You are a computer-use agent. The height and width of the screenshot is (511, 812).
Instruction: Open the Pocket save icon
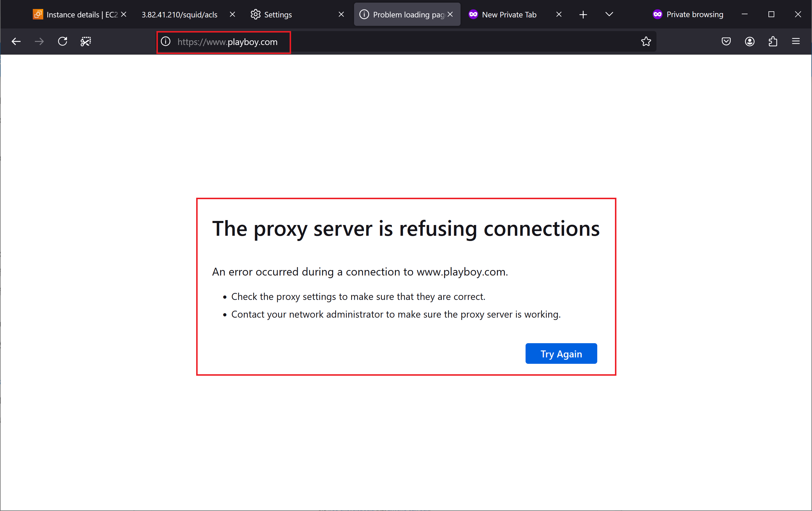(726, 42)
